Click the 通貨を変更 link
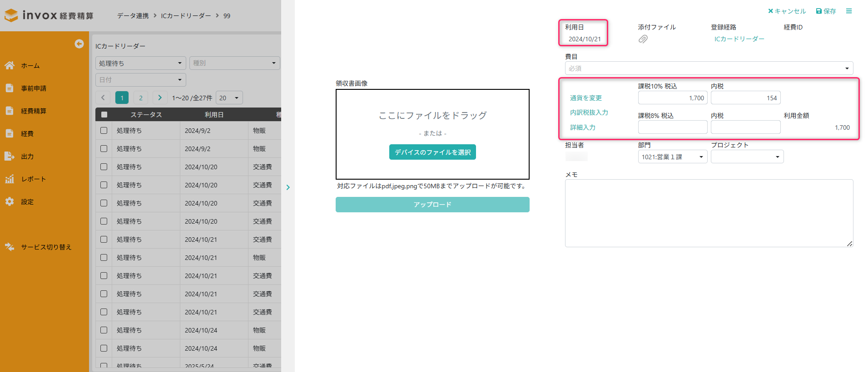 pos(585,98)
